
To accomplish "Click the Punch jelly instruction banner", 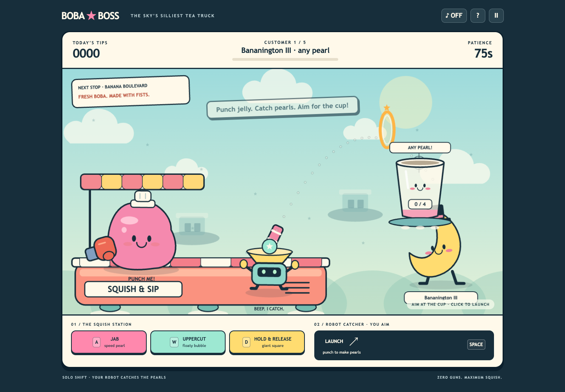I will (x=283, y=107).
